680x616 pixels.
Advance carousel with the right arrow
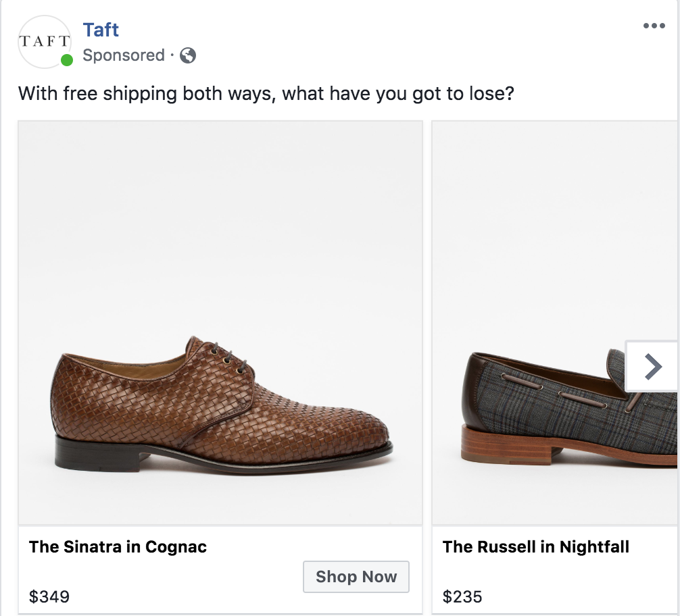pos(652,366)
